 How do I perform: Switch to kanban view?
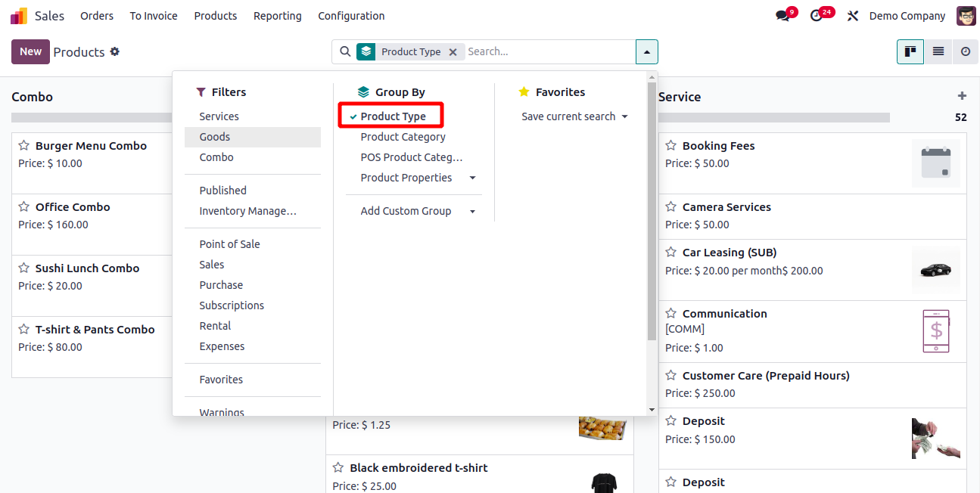tap(910, 51)
